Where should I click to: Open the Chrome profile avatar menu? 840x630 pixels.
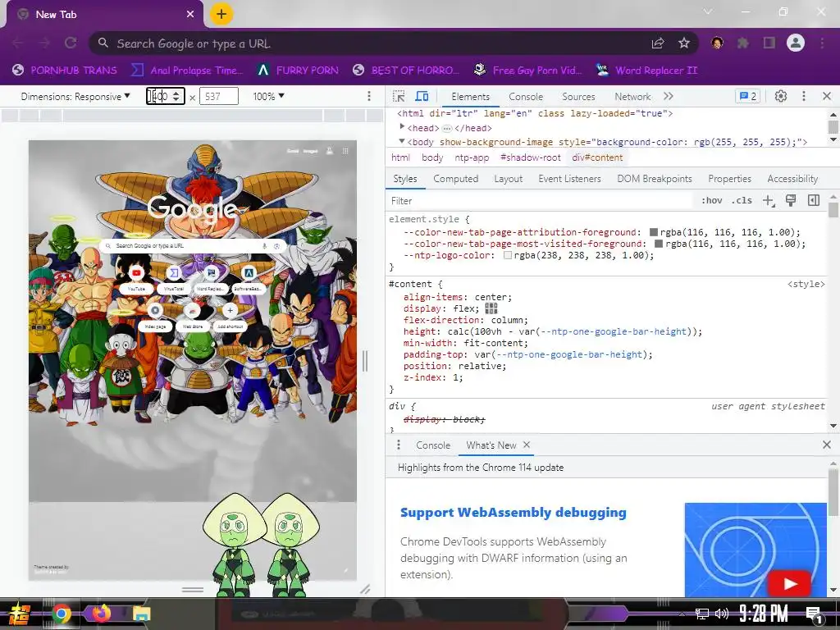click(x=796, y=43)
